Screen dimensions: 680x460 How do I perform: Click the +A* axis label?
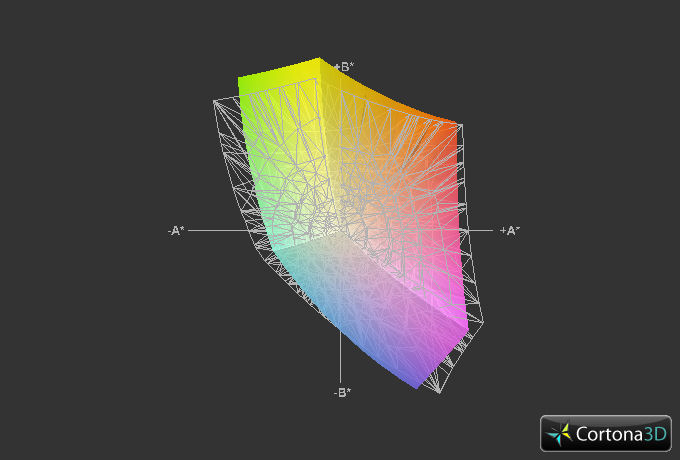click(x=510, y=231)
